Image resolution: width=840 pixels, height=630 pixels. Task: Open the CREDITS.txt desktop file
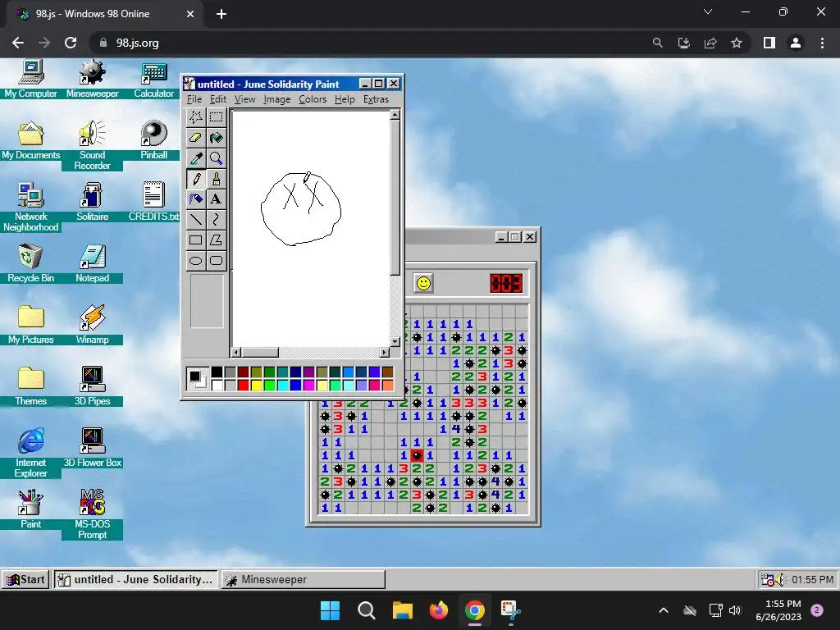[x=153, y=202]
